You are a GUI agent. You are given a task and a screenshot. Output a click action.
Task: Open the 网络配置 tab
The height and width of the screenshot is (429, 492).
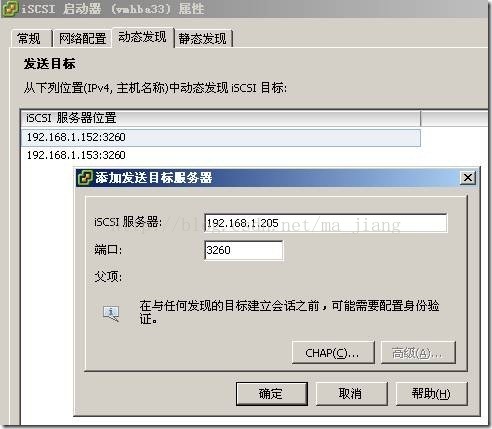(82, 39)
